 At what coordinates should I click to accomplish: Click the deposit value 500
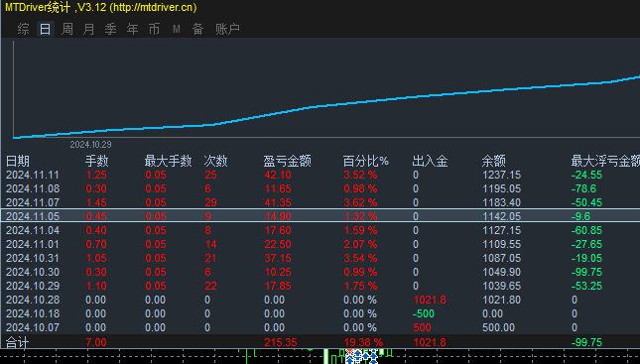pyautogui.click(x=422, y=327)
